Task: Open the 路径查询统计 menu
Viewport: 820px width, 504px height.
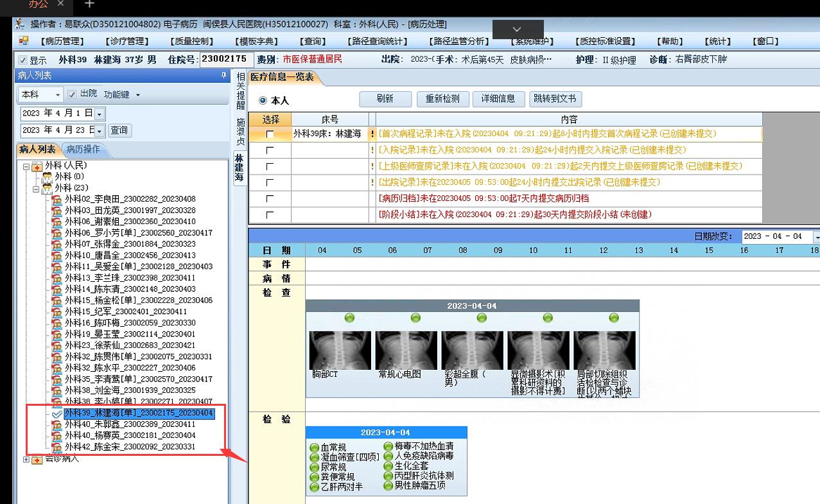Action: tap(378, 41)
